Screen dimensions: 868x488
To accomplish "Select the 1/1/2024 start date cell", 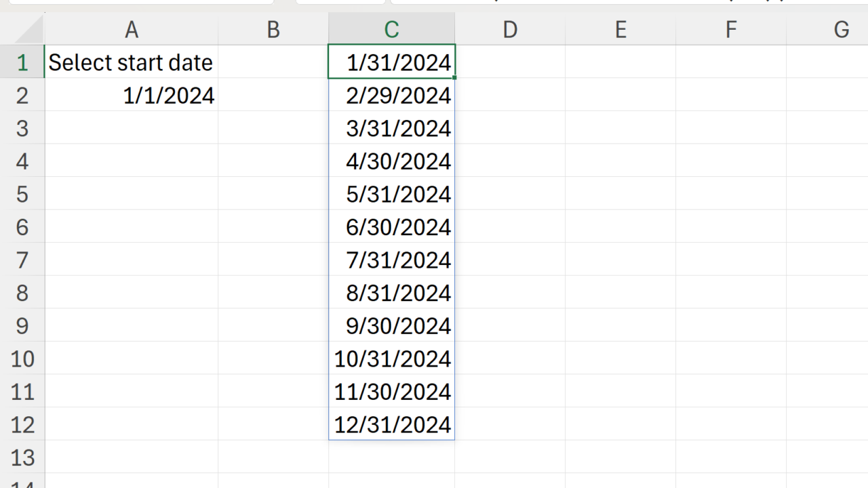I will coord(168,96).
